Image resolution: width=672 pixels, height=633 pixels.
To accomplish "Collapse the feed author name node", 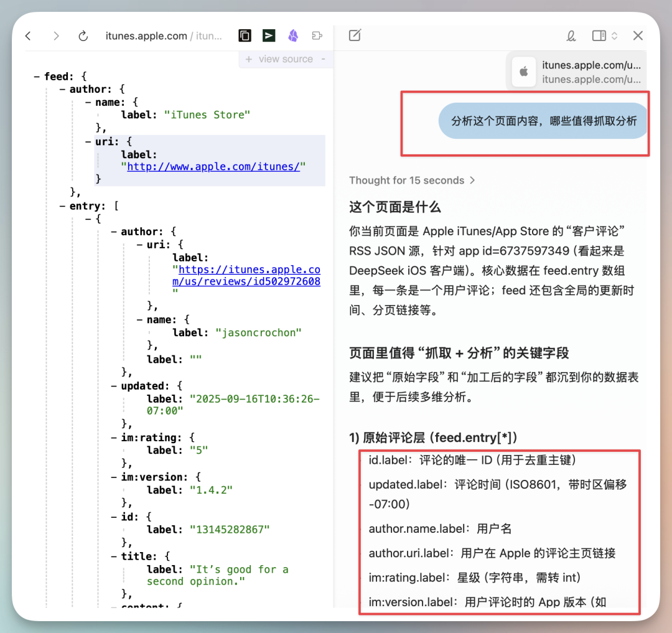I will tap(88, 103).
